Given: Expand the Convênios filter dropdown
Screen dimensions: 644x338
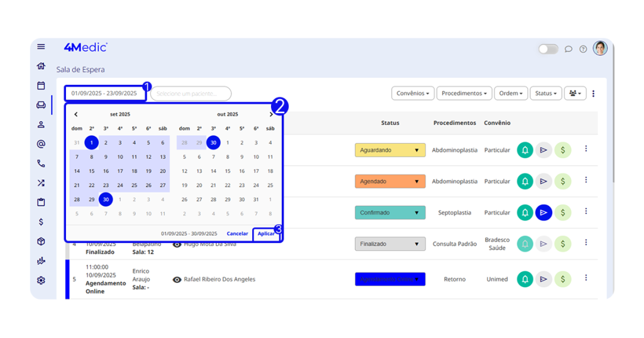Looking at the screenshot, I should [x=413, y=94].
